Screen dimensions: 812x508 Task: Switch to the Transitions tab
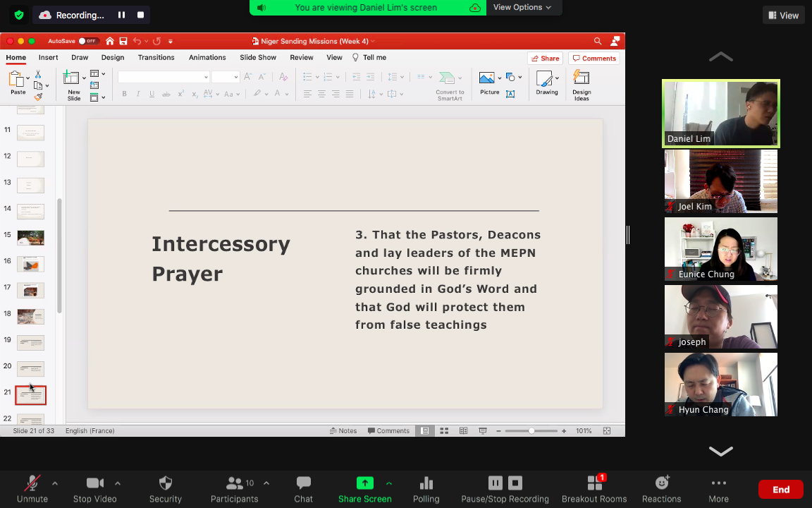coord(156,58)
